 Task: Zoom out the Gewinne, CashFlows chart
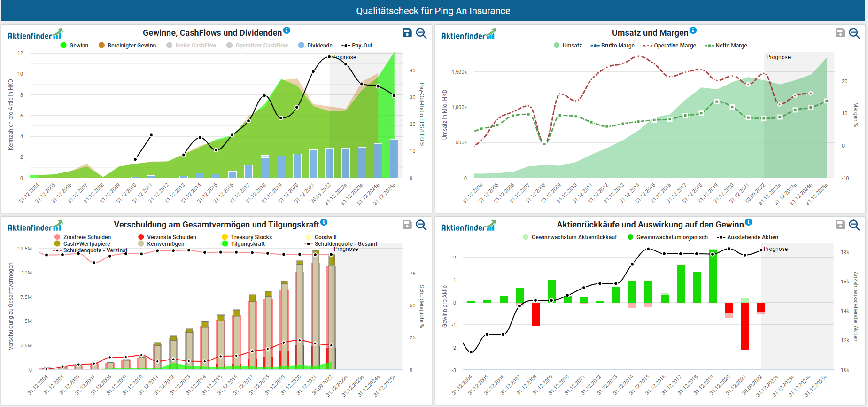[421, 33]
